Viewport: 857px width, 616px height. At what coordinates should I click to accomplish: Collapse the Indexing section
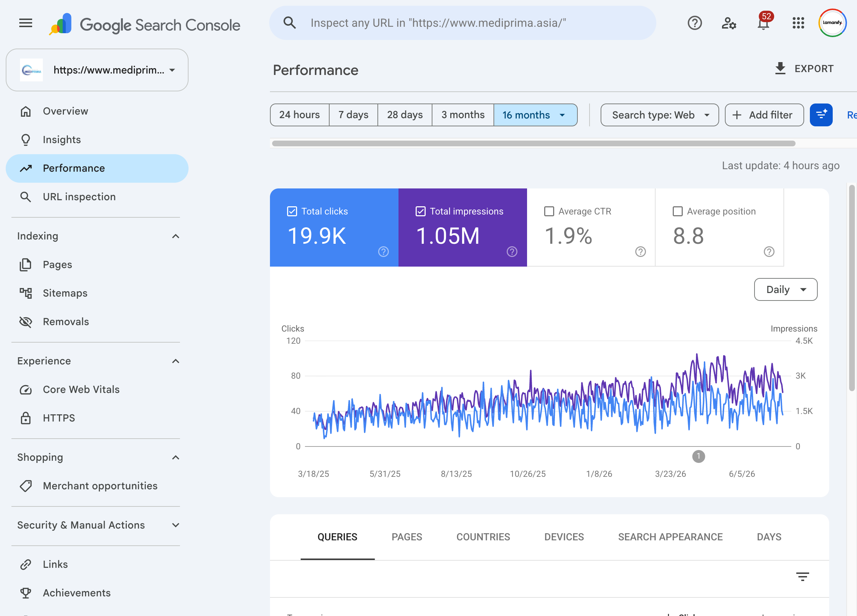(x=175, y=236)
